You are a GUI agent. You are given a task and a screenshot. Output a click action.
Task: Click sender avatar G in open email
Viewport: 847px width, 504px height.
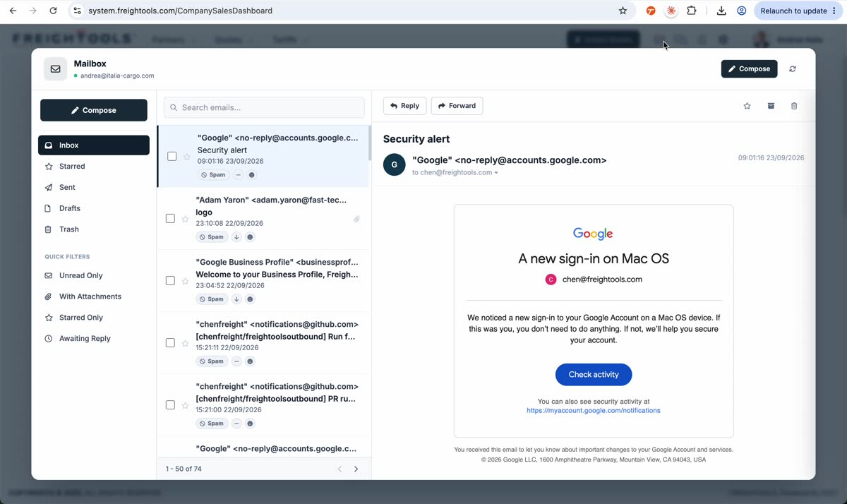point(394,164)
